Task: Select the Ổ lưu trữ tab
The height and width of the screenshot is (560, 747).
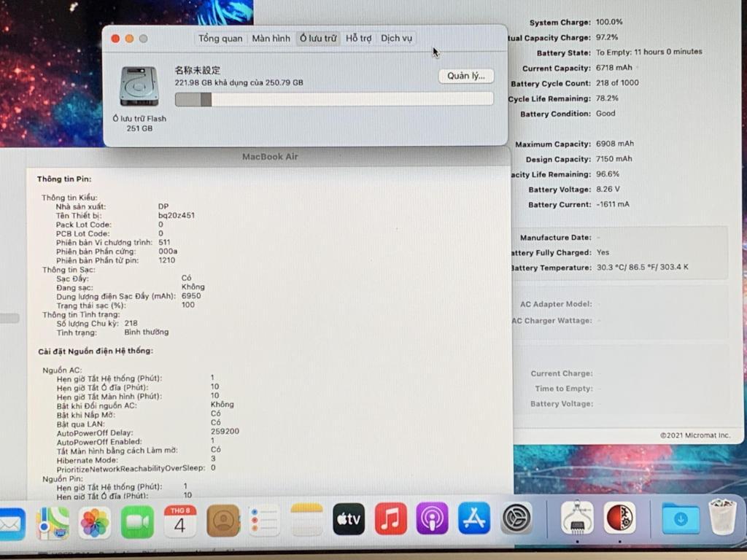Action: [x=318, y=38]
